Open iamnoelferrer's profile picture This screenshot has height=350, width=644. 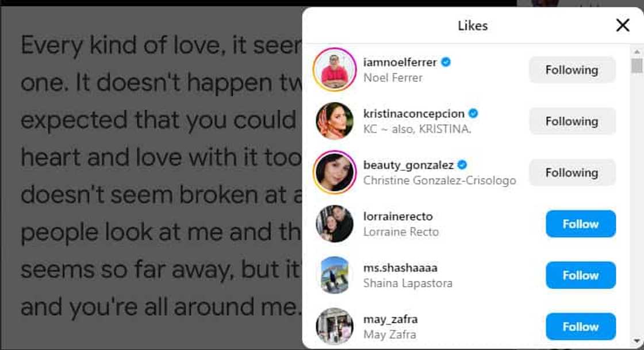(x=334, y=70)
